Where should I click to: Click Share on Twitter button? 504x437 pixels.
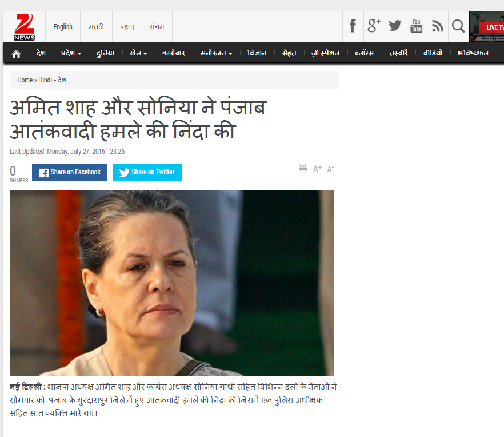point(147,173)
